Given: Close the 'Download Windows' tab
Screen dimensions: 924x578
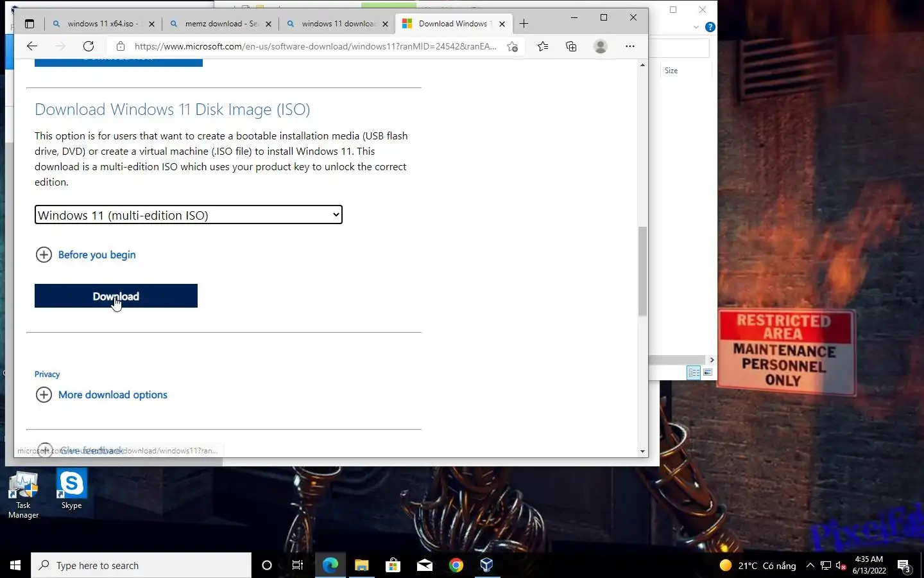Looking at the screenshot, I should (502, 24).
